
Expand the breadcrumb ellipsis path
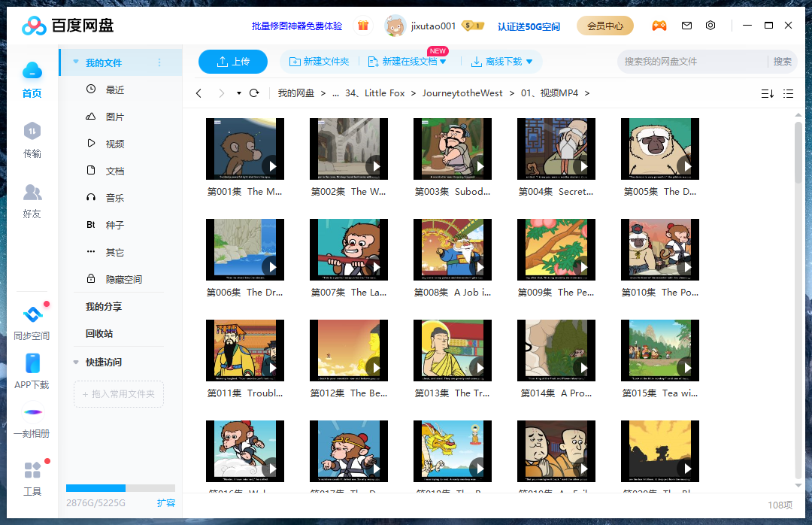point(335,93)
